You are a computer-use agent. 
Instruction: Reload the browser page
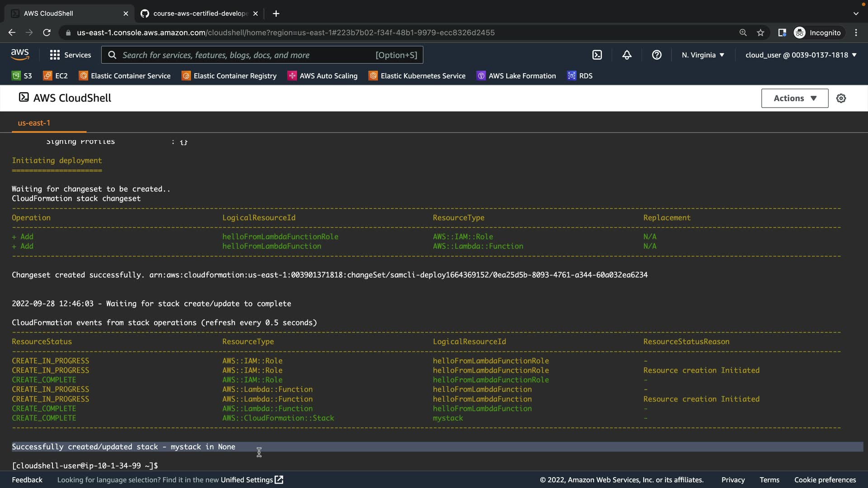click(x=47, y=33)
